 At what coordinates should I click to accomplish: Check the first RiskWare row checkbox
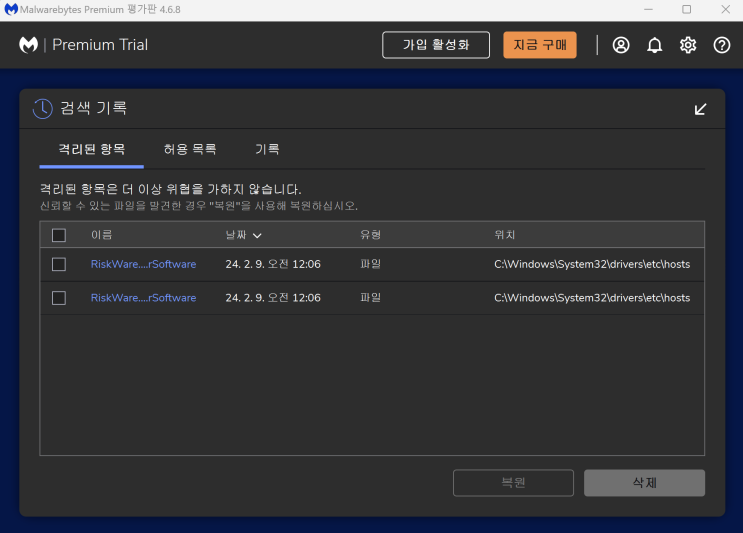[x=59, y=264]
